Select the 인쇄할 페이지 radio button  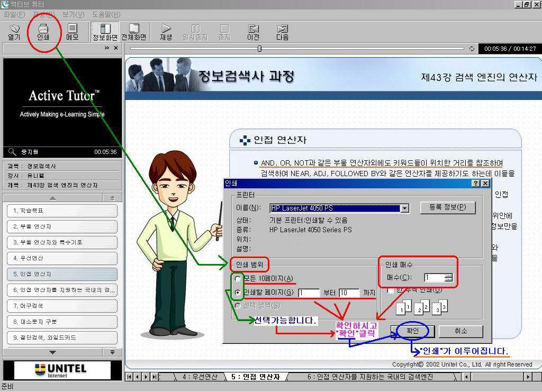(x=238, y=293)
